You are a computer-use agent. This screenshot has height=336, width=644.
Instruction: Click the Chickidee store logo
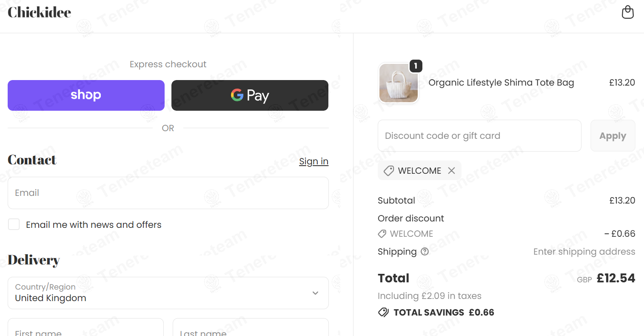coord(39,12)
